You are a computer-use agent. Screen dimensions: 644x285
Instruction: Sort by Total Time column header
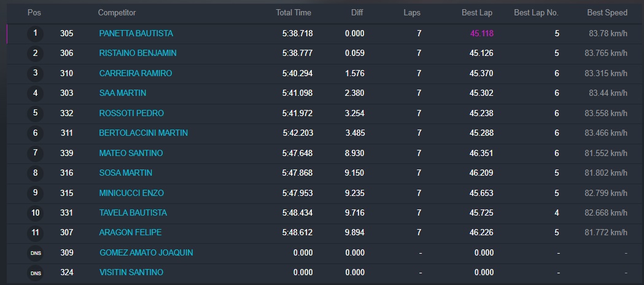(293, 13)
